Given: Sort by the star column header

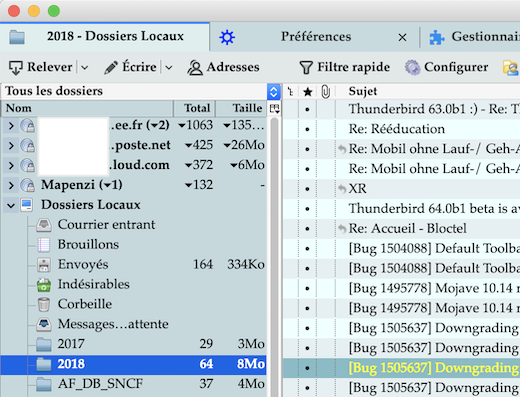Looking at the screenshot, I should coord(308,92).
